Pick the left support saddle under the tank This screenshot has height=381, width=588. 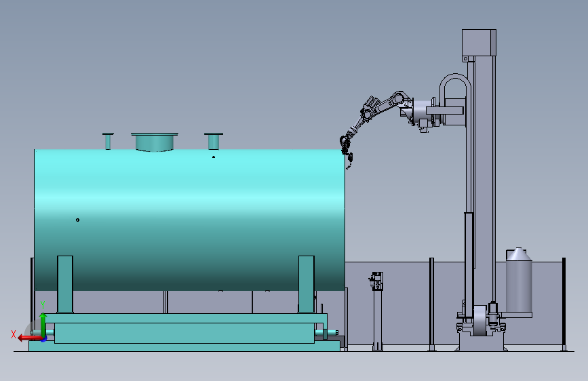[65, 284]
